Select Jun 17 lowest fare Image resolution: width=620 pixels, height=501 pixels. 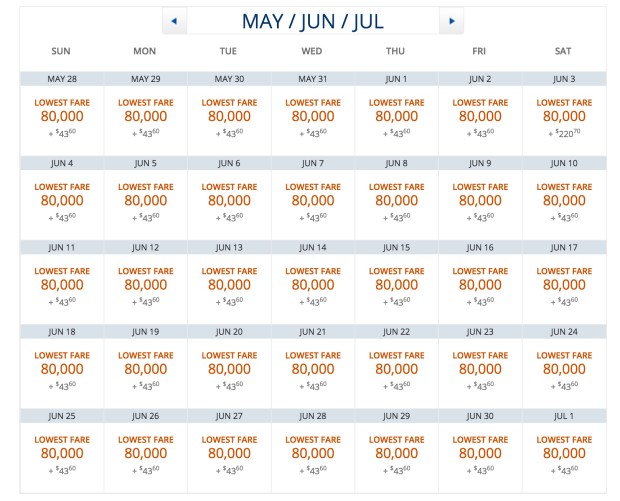563,284
